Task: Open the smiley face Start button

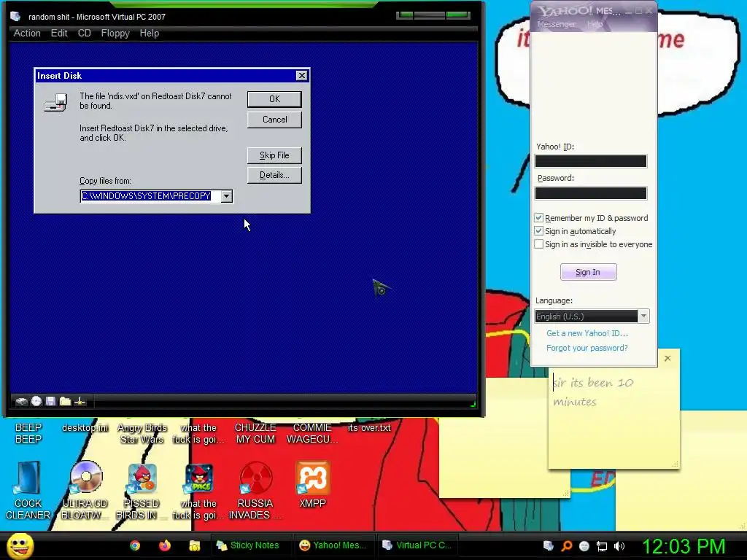Action: tap(20, 545)
